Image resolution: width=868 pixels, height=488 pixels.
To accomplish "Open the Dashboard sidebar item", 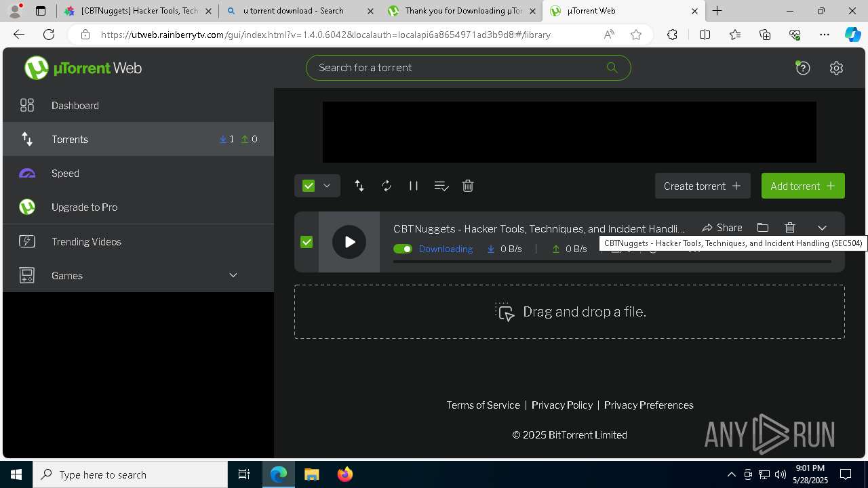I will (138, 105).
